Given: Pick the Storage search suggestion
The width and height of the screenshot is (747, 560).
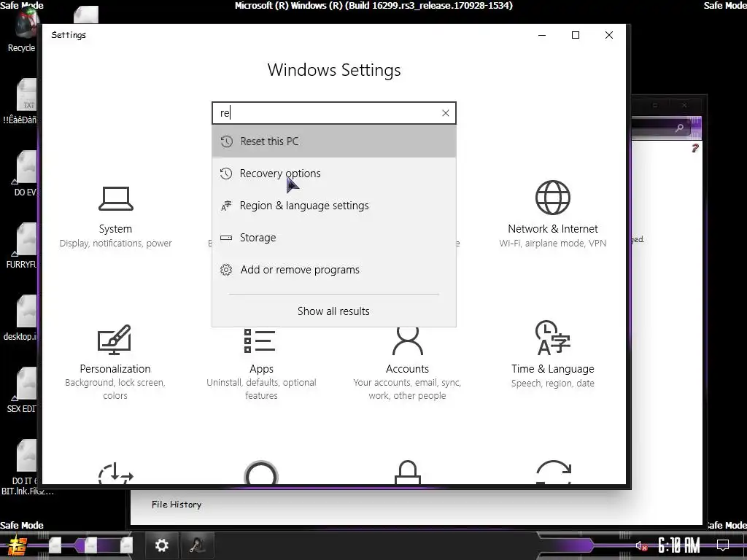Looking at the screenshot, I should (334, 237).
